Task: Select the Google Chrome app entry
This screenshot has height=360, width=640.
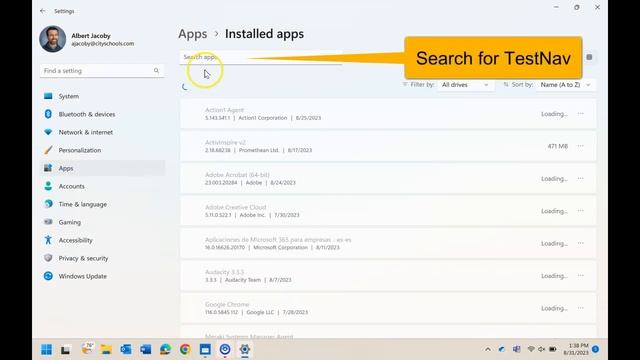Action: 388,308
